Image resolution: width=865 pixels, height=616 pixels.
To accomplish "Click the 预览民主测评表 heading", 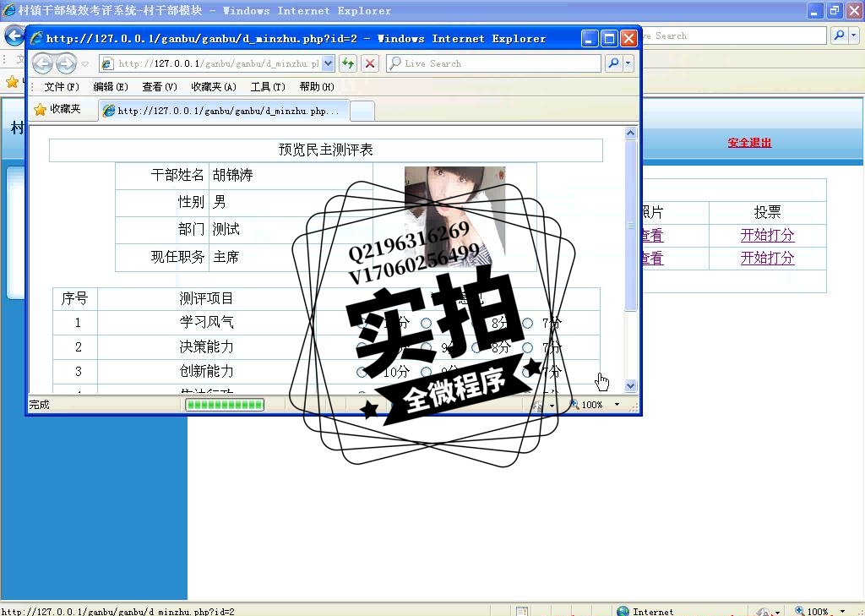I will [x=326, y=150].
